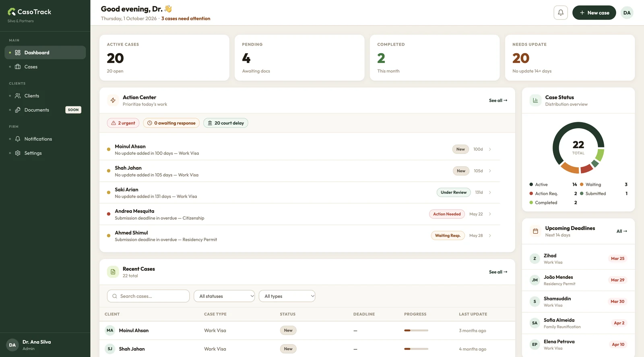
Task: Toggle the 0 awaiting response filter
Action: click(x=171, y=123)
